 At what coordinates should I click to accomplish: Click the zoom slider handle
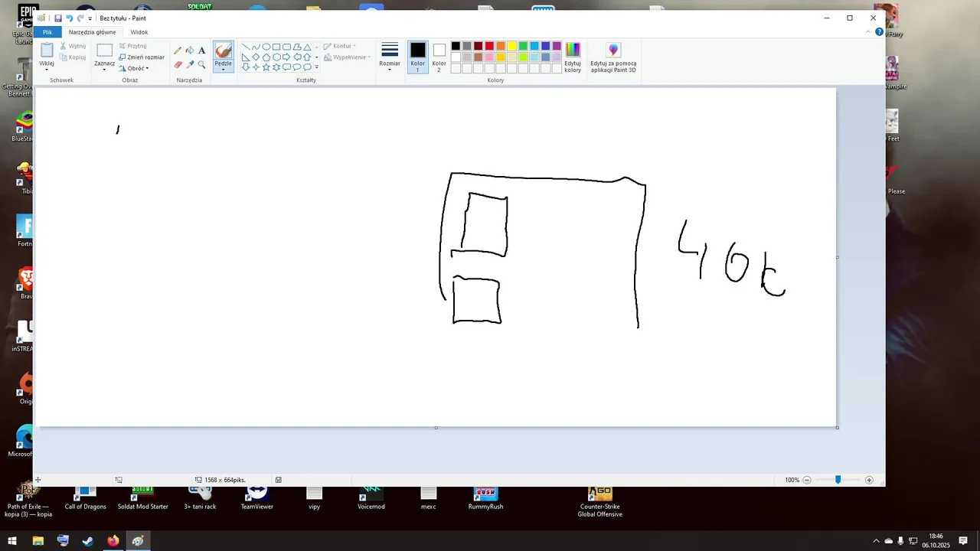click(x=838, y=480)
